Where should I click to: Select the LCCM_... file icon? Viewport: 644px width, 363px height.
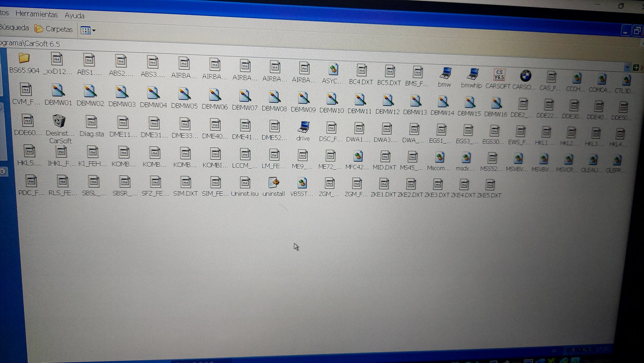click(245, 154)
